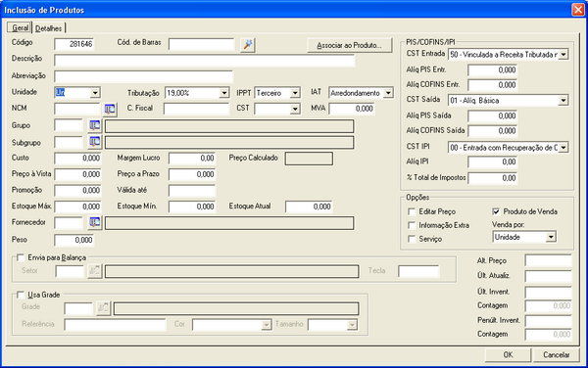Focus the Grupo code field

(69, 126)
